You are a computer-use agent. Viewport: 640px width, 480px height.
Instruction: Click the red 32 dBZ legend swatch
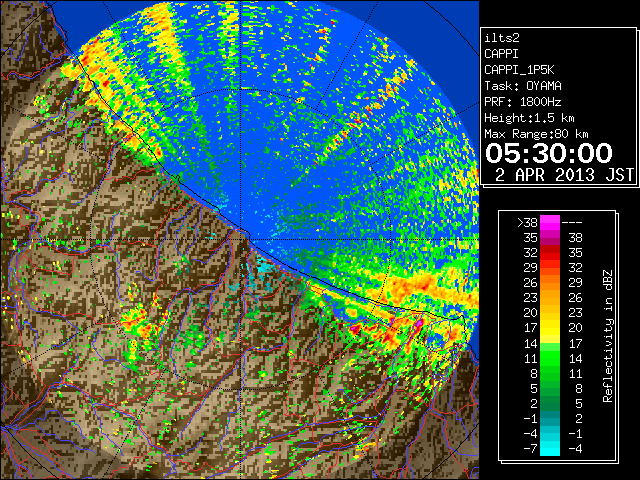[550, 253]
